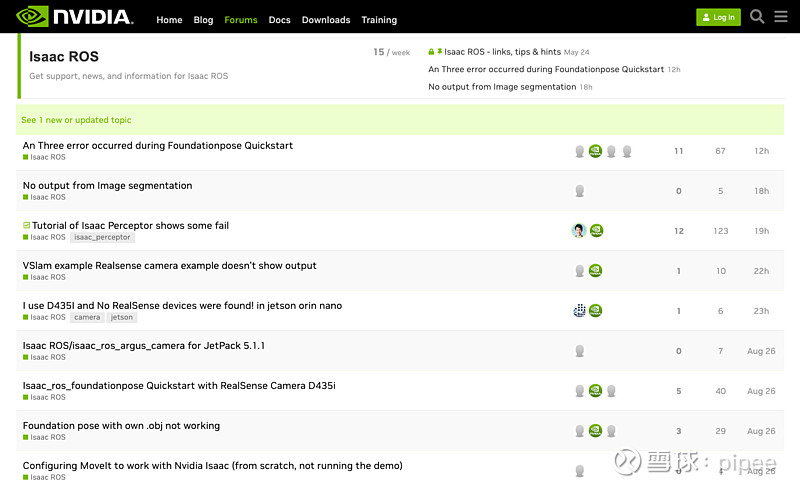The image size is (800, 487).
Task: Click first gray avatar in 'Isaac_ros_foundationpose Quickstart' row
Action: point(580,391)
